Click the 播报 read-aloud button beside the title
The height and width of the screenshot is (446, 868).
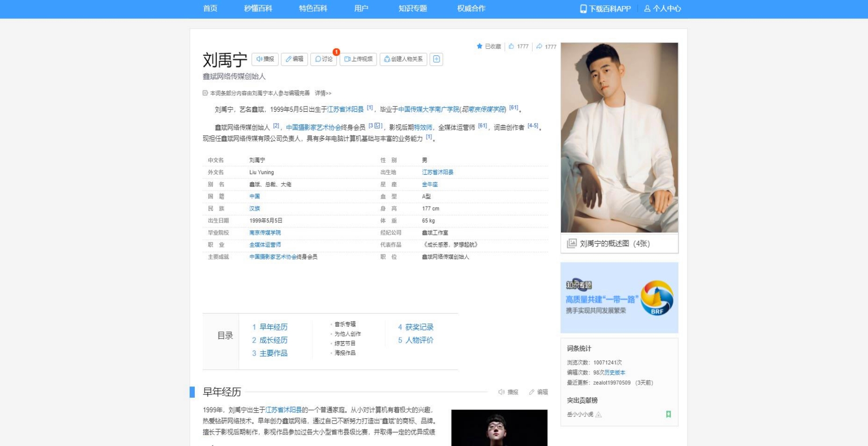265,59
